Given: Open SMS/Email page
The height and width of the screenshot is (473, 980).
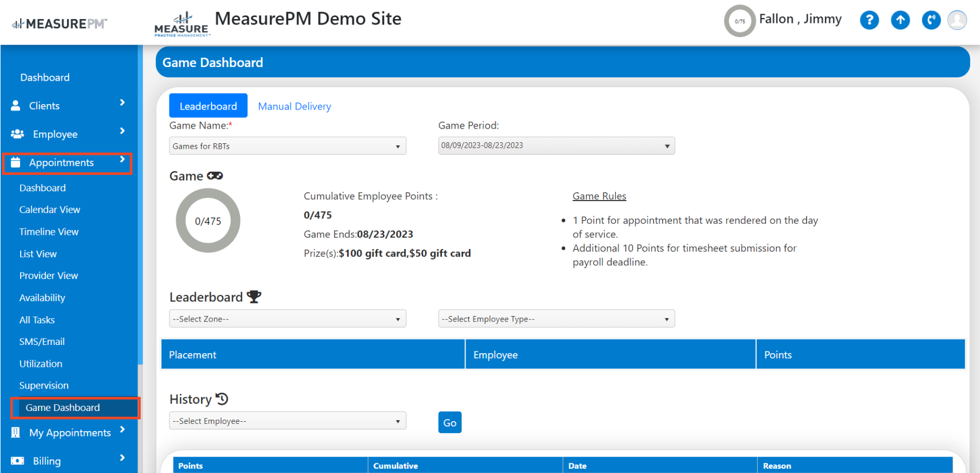Looking at the screenshot, I should point(42,342).
